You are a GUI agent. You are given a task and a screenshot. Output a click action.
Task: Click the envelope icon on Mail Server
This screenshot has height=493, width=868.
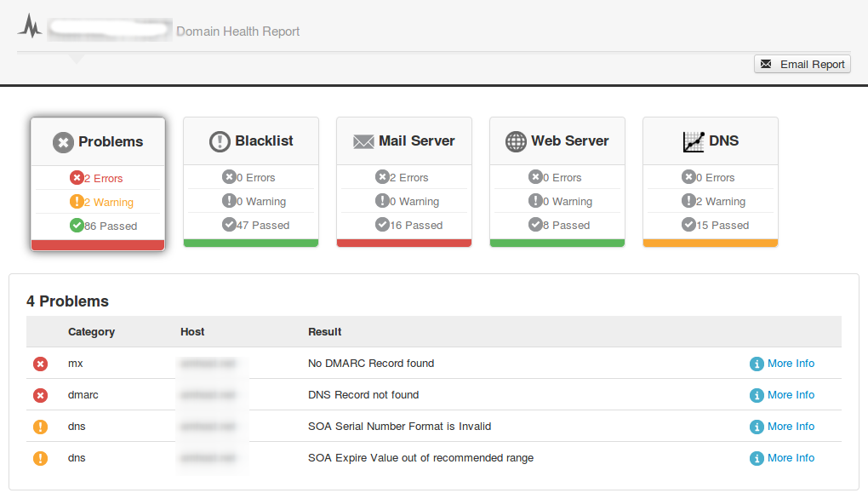(363, 142)
